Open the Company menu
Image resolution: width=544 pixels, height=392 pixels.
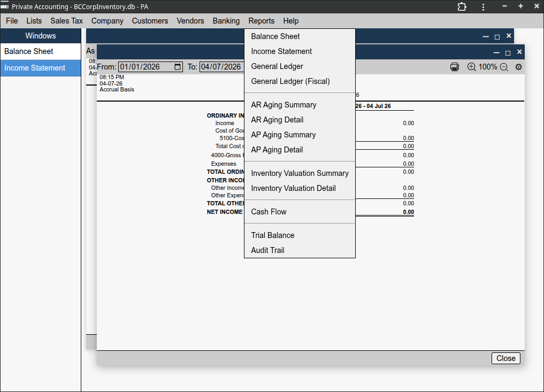[107, 21]
